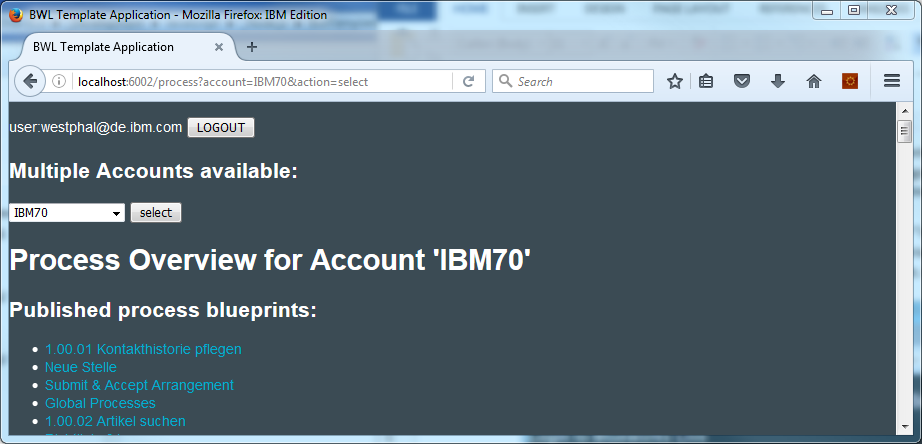Click the page scrollbar up arrow
Viewport: 922px width, 444px height.
[904, 111]
